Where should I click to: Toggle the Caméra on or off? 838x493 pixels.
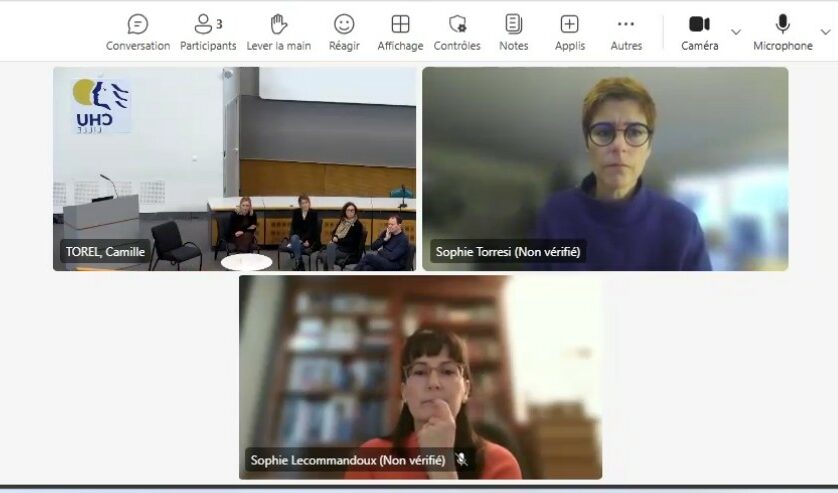(699, 32)
